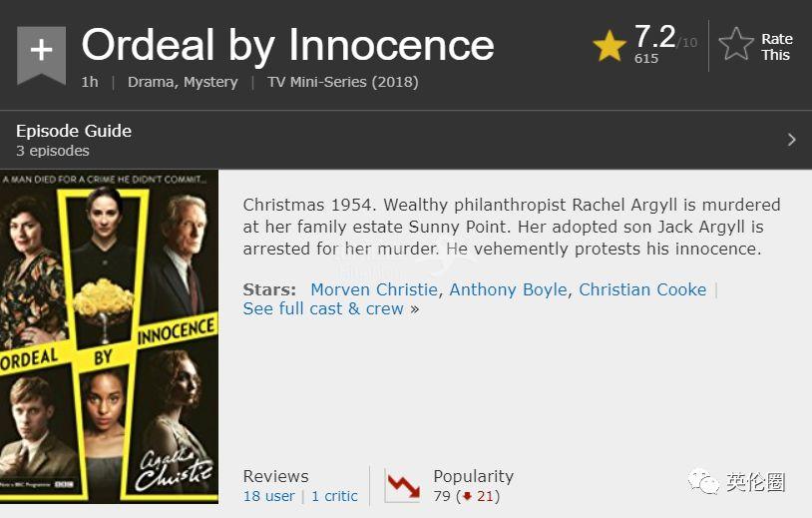This screenshot has height=518, width=812.
Task: Click TV Mini-Series (2018) link
Action: point(342,82)
